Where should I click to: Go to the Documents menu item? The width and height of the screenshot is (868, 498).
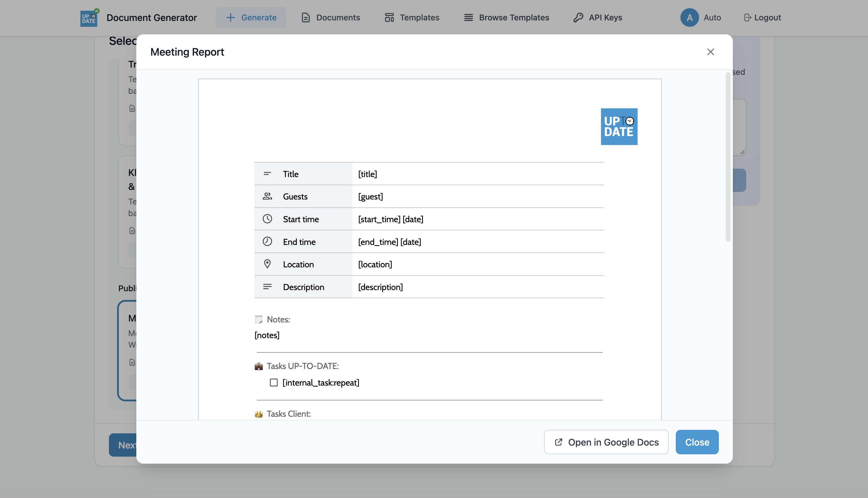pyautogui.click(x=331, y=17)
